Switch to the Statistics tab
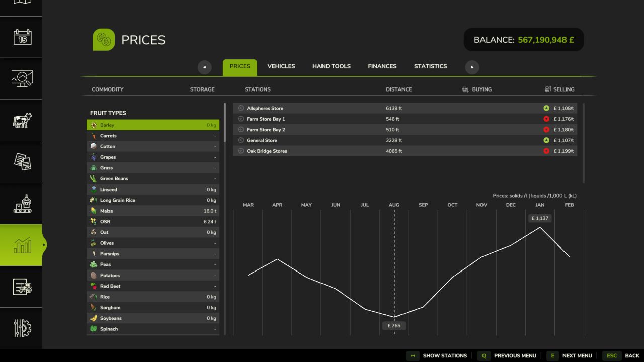Image resolution: width=644 pixels, height=362 pixels. click(x=430, y=66)
